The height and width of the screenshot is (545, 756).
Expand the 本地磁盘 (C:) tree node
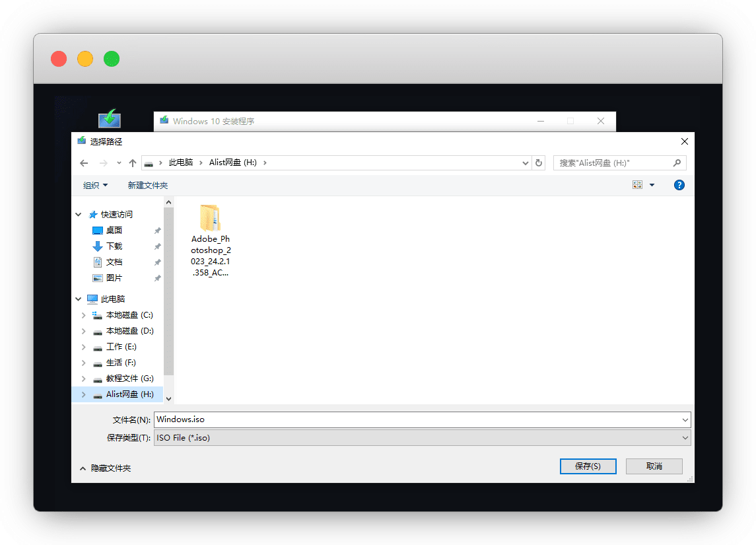(x=83, y=315)
